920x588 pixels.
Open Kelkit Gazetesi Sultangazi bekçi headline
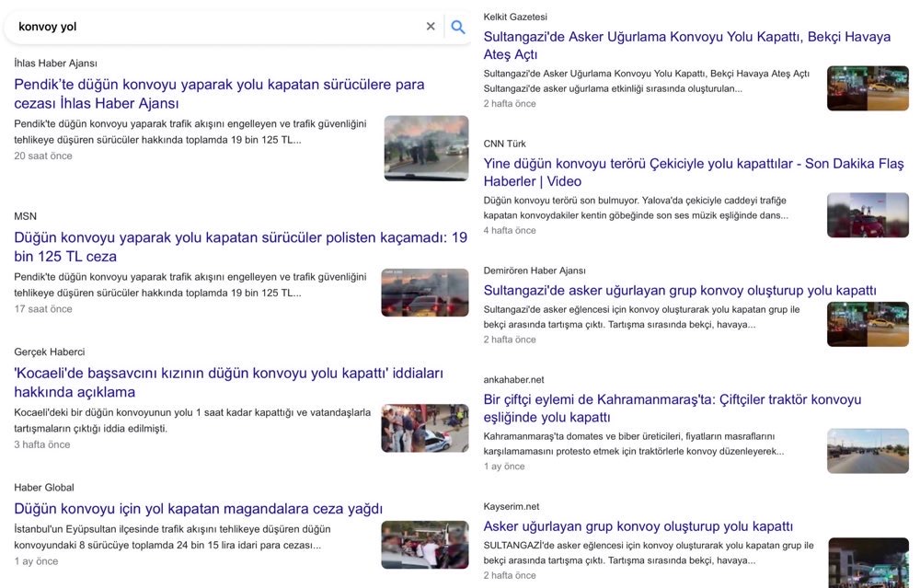(686, 46)
